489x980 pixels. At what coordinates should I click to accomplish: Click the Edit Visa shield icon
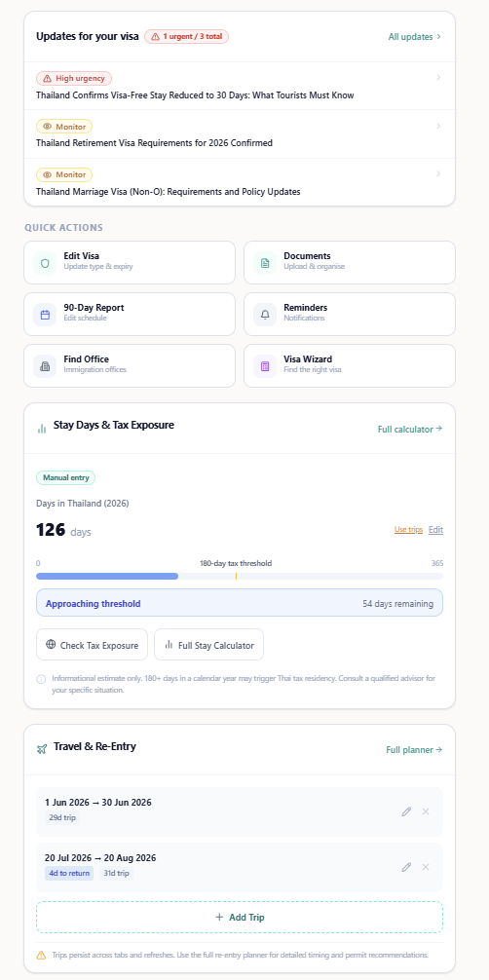tap(45, 263)
